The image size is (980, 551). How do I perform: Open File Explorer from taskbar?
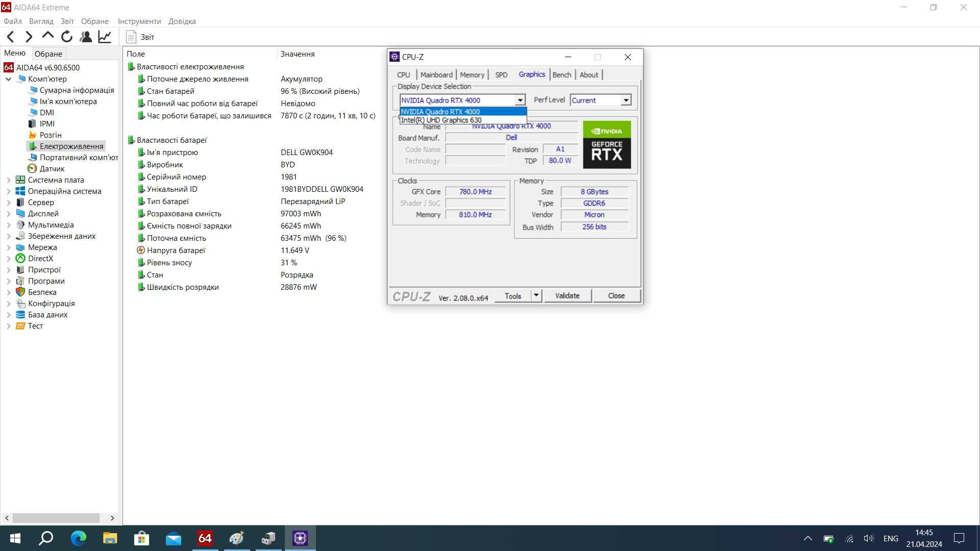(110, 538)
